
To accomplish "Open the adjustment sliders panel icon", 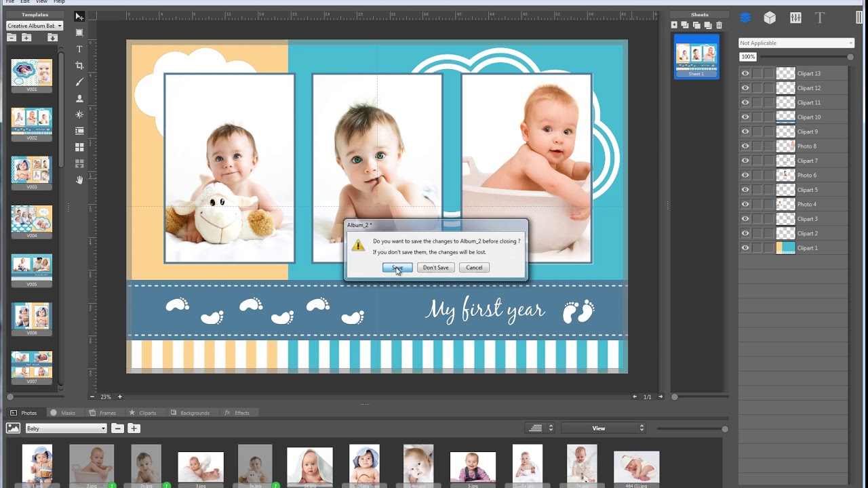I will tap(795, 18).
